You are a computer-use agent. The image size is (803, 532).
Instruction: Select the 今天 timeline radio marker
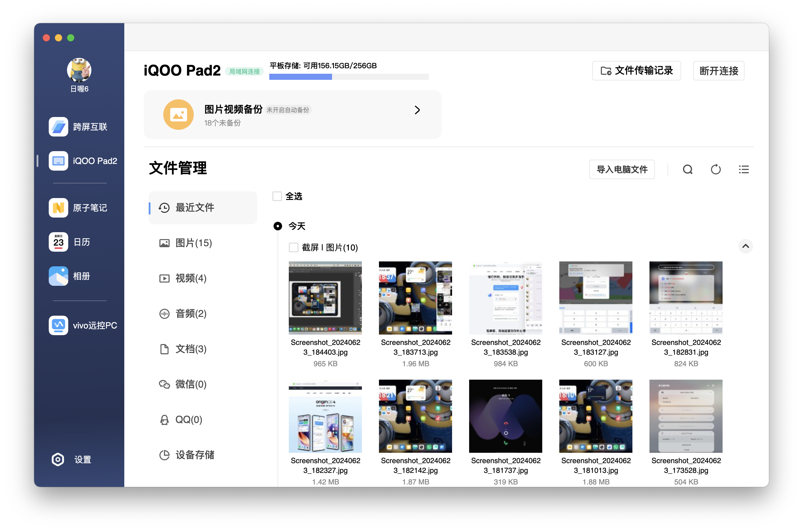[x=278, y=226]
